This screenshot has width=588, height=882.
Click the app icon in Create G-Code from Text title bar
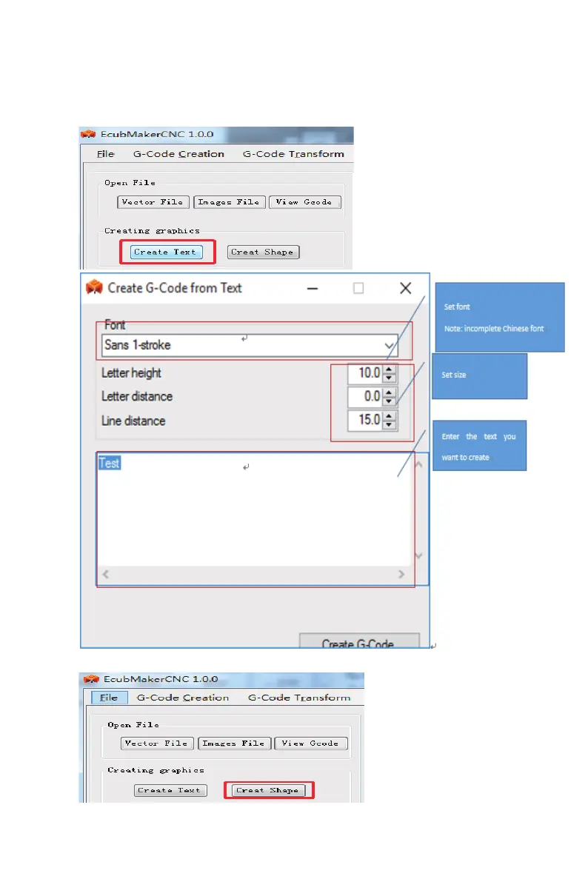click(94, 287)
